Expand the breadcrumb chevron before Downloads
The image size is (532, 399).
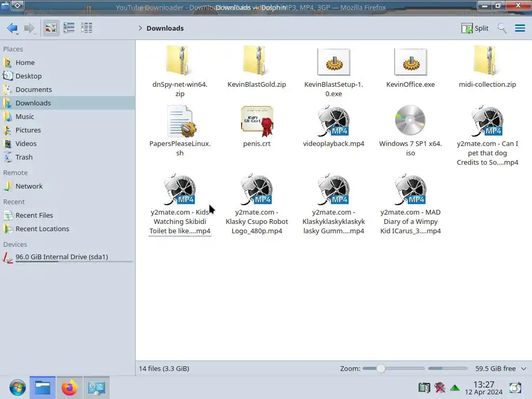click(140, 28)
